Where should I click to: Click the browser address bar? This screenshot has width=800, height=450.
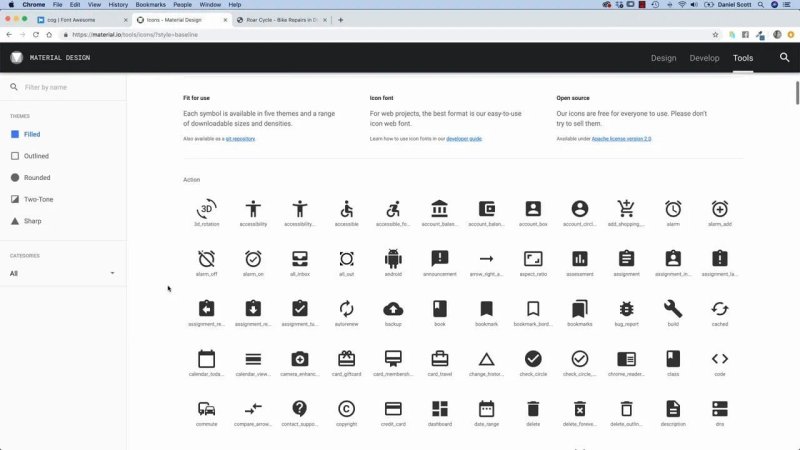coord(388,35)
